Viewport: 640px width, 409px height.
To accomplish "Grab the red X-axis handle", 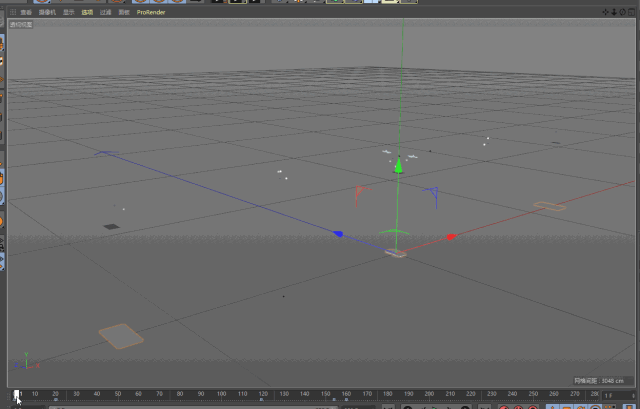I will point(451,237).
